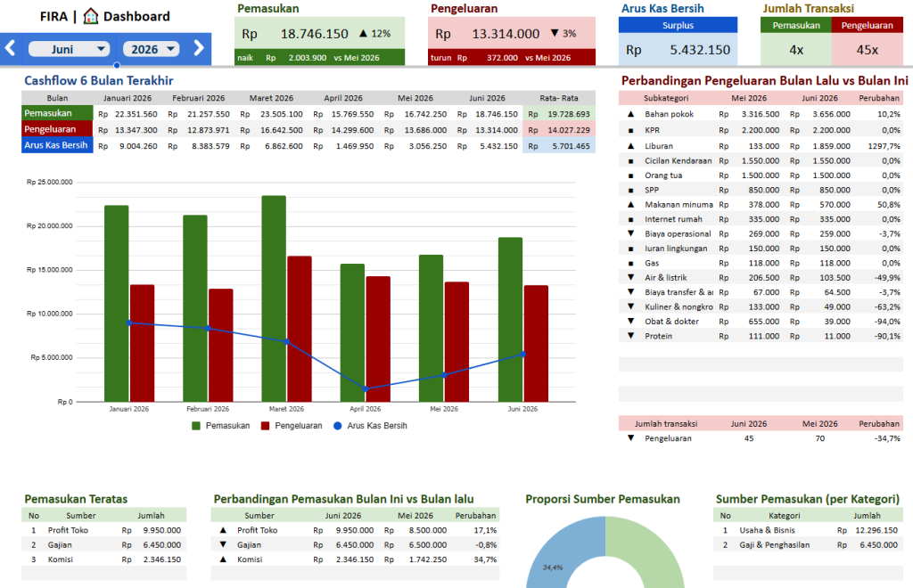The height and width of the screenshot is (588, 913).
Task: Click the square marker beside KPR
Action: point(630,131)
